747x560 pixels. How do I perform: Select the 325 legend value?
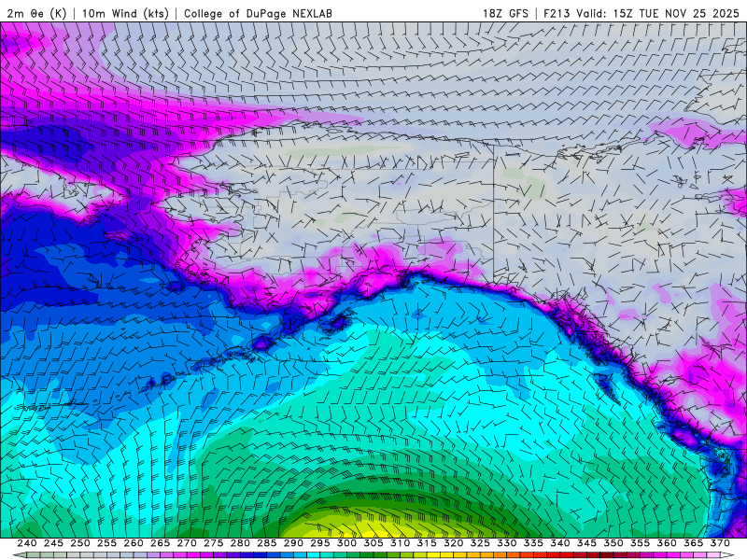pyautogui.click(x=480, y=543)
